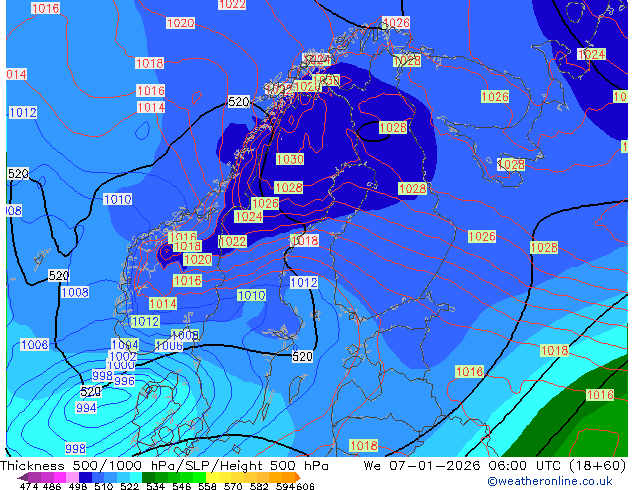Viewport: 634px width, 490px height.
Task: Click the 558 legend value
Action: pyautogui.click(x=207, y=486)
